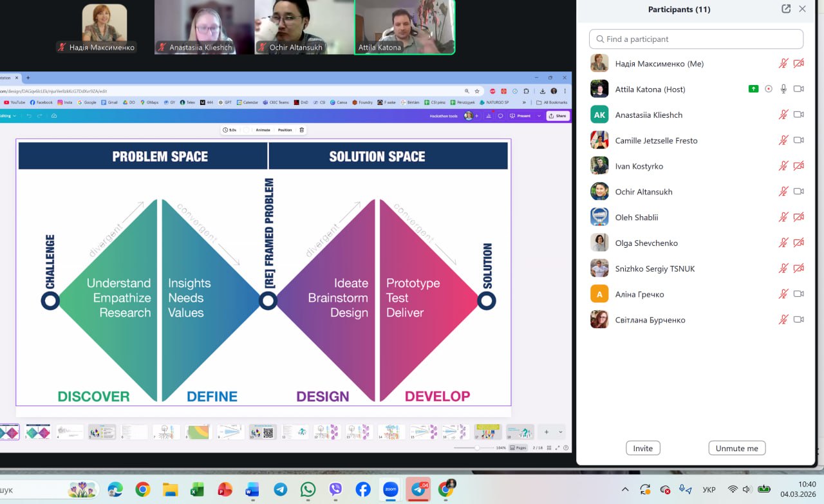Click the Position option above slide
This screenshot has width=824, height=504.
(x=285, y=130)
